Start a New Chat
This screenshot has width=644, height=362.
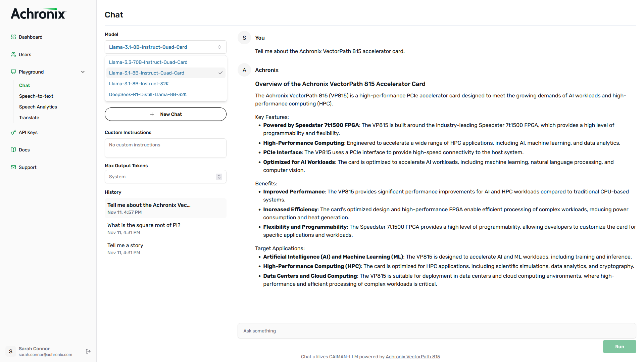click(x=165, y=114)
